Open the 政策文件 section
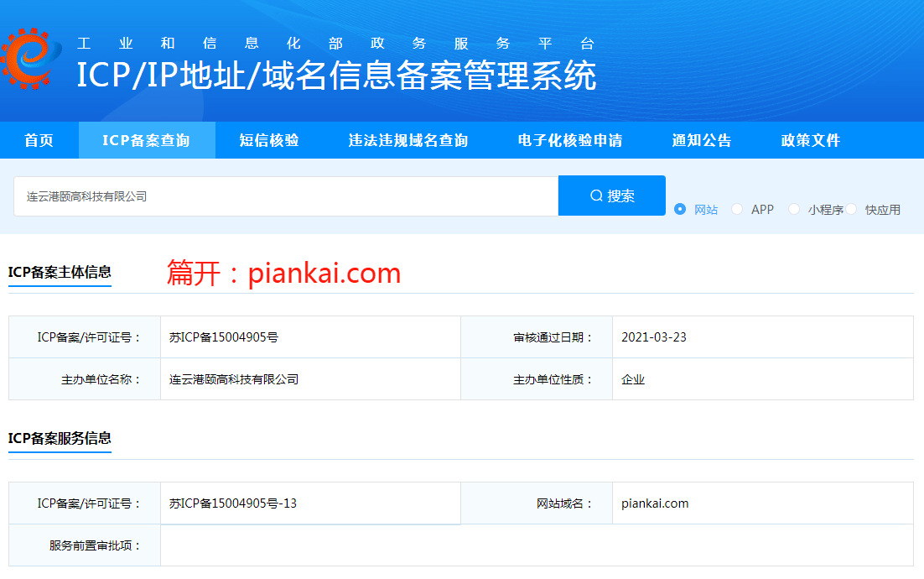Image resolution: width=924 pixels, height=579 pixels. click(808, 140)
